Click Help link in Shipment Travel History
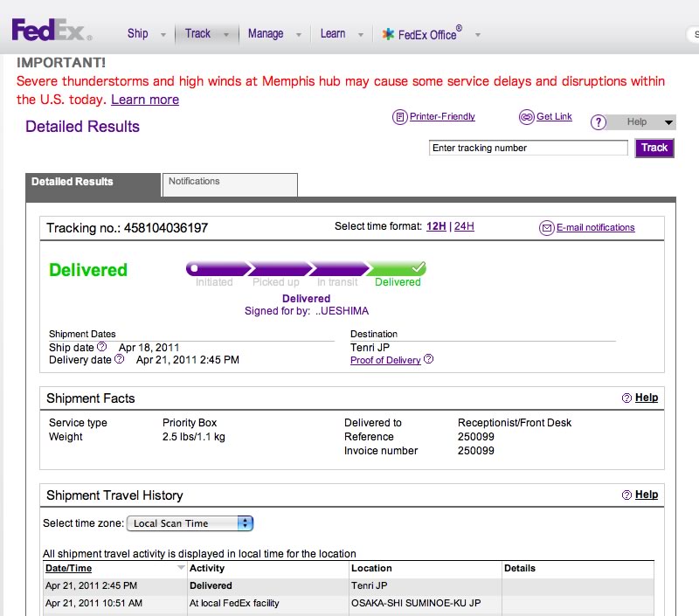699x616 pixels. (647, 495)
